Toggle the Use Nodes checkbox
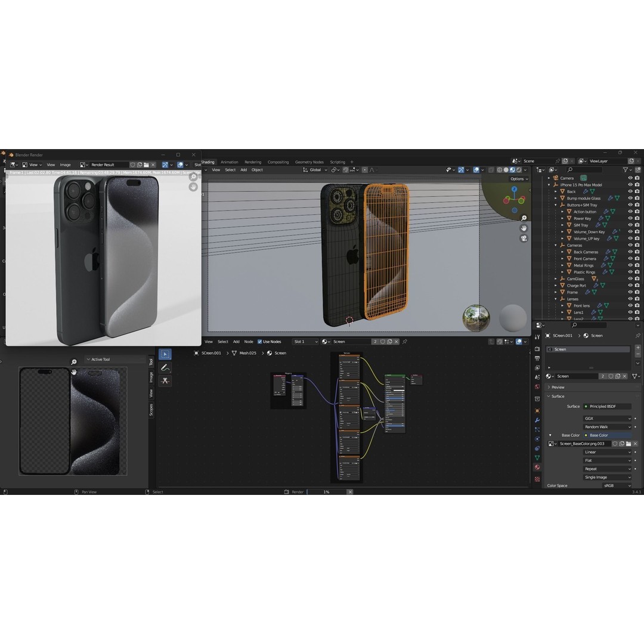The width and height of the screenshot is (644, 644). point(259,342)
